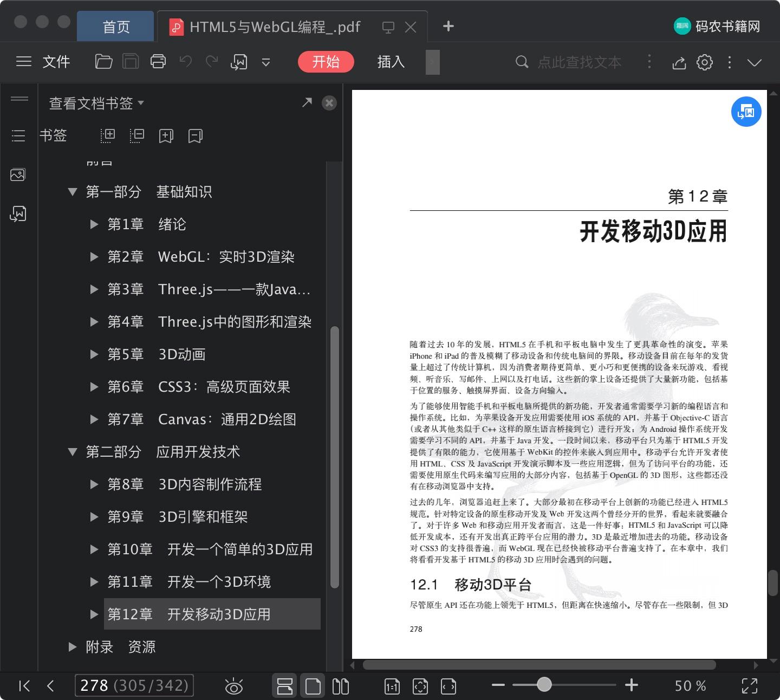
Task: Switch to the 首页 tab
Action: 116,27
